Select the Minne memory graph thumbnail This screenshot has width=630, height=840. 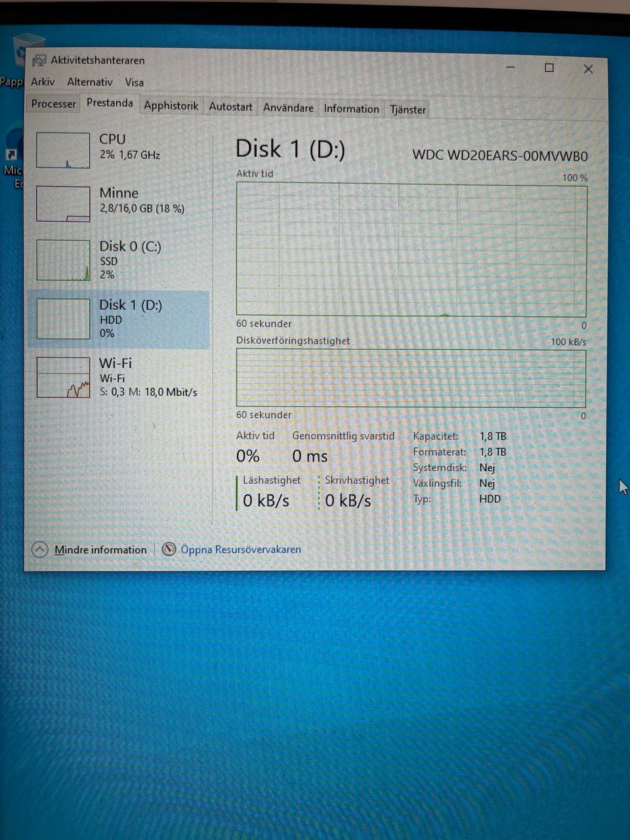click(x=63, y=204)
